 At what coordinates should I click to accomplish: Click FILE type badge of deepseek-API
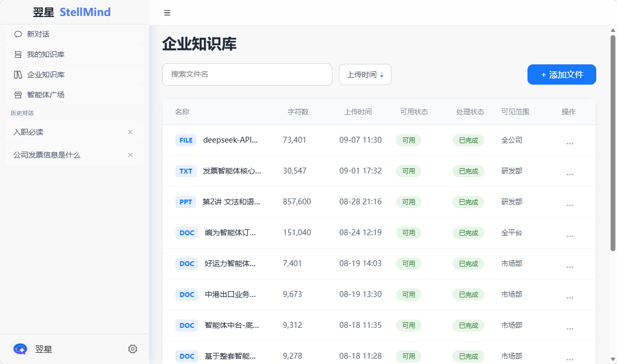(186, 140)
